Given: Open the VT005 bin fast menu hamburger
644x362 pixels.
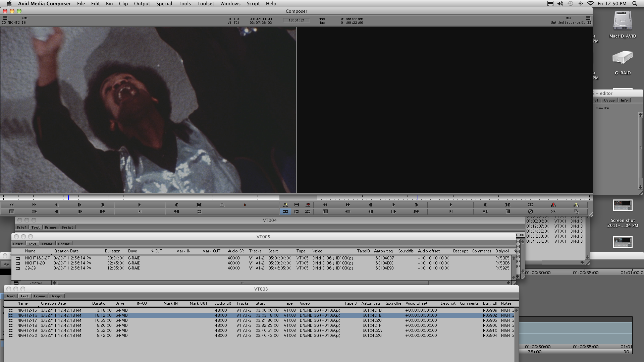Looking at the screenshot, I should coord(16,283).
